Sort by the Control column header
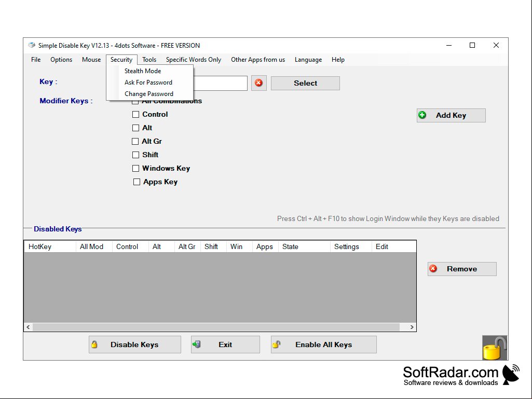 click(130, 246)
